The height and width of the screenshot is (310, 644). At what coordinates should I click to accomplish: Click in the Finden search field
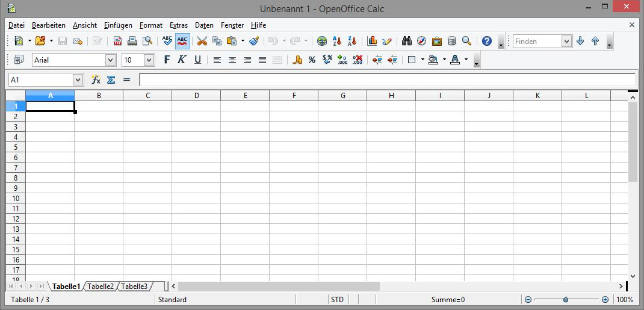click(537, 41)
